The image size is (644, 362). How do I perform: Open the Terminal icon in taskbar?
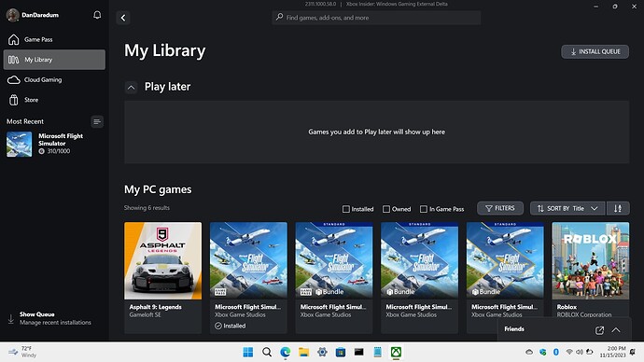coord(359,352)
